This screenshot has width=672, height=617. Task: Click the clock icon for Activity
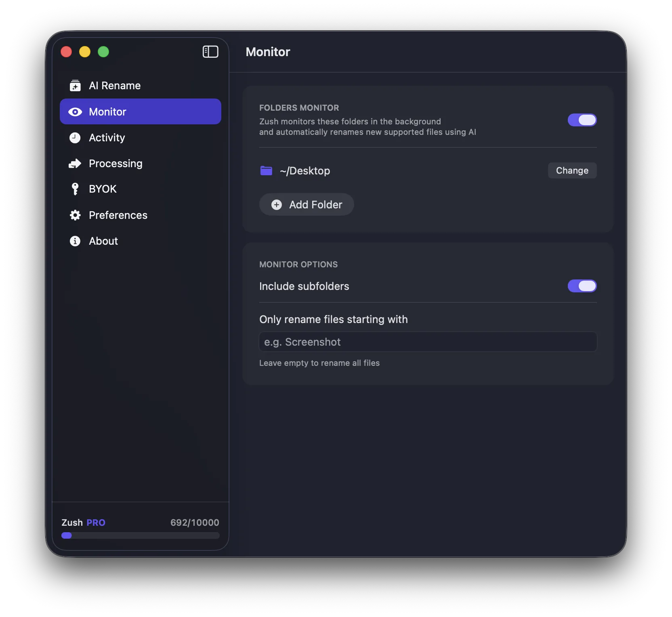tap(75, 138)
